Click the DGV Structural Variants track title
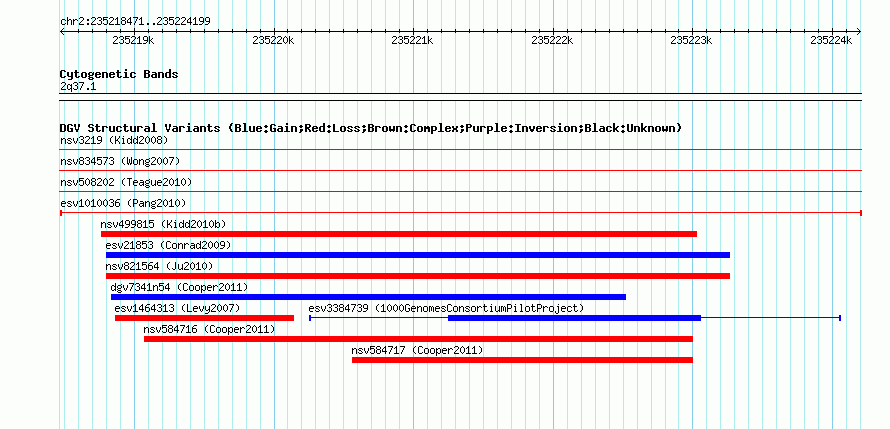The width and height of the screenshot is (890, 429). (x=371, y=128)
